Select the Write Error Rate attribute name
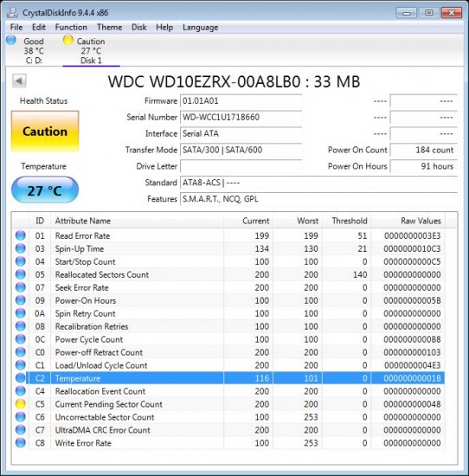The image size is (469, 476). click(83, 443)
